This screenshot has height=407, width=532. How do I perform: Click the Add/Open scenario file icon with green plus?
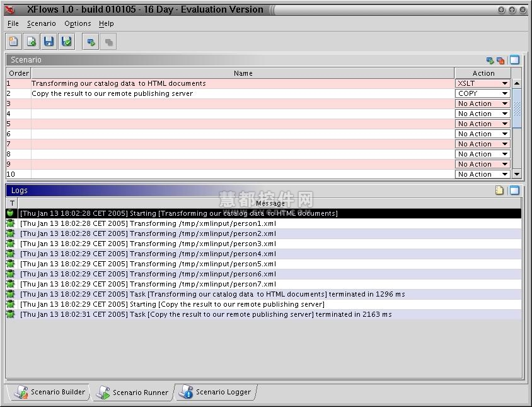click(32, 42)
